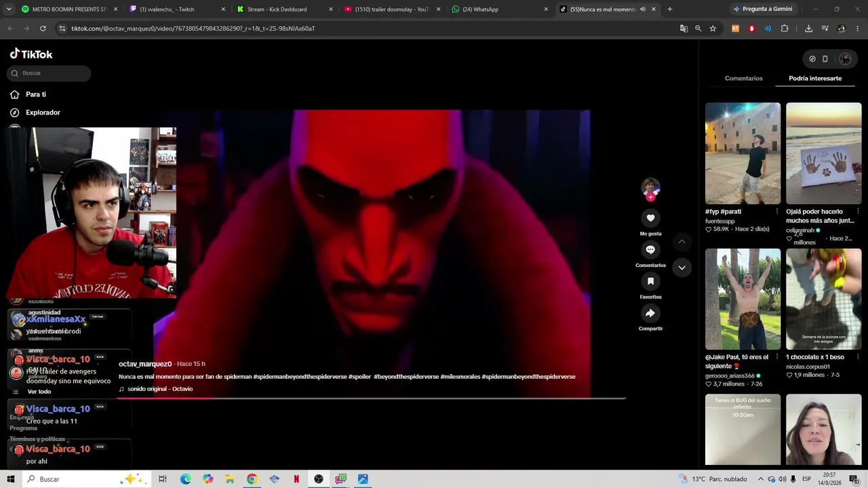This screenshot has height=488, width=868.
Task: Open the media controls icon
Action: pos(825,28)
